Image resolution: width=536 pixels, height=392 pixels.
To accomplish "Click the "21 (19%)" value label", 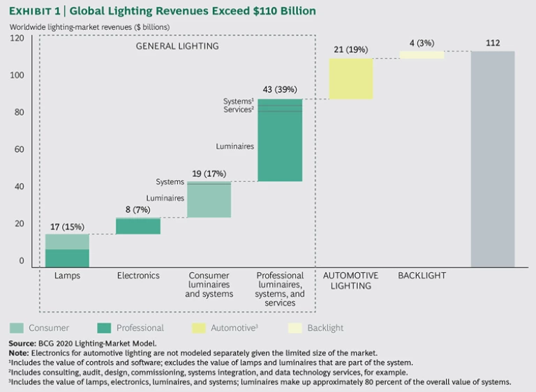I will point(350,50).
